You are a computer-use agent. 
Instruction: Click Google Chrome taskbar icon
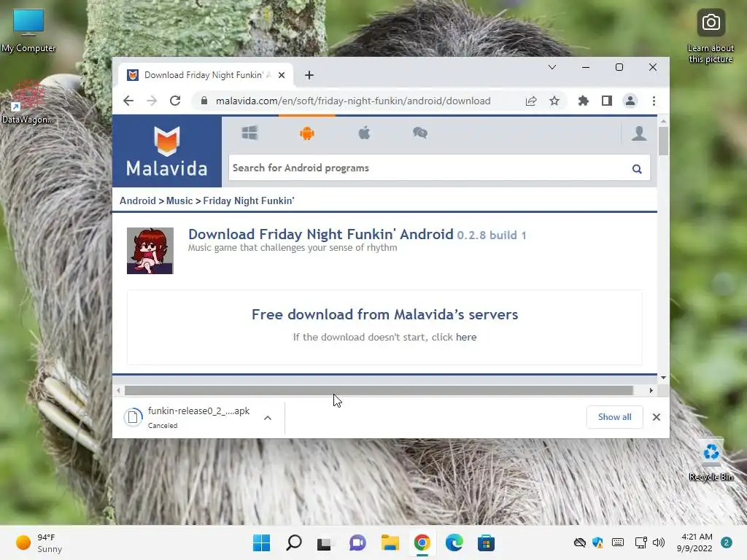422,542
